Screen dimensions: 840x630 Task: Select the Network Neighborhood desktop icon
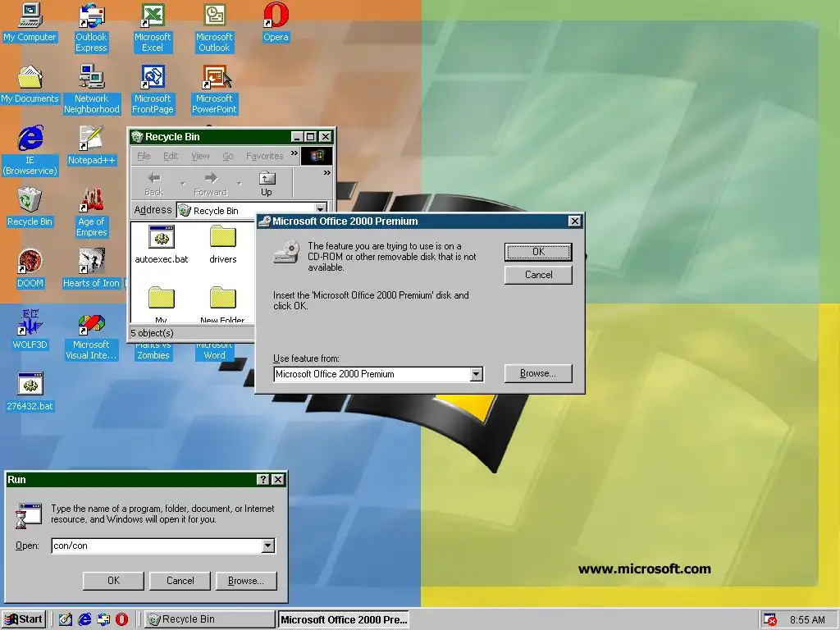[92, 89]
